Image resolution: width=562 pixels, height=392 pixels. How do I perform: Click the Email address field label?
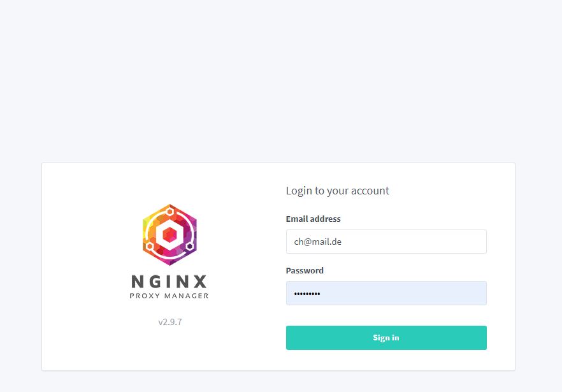pos(313,219)
